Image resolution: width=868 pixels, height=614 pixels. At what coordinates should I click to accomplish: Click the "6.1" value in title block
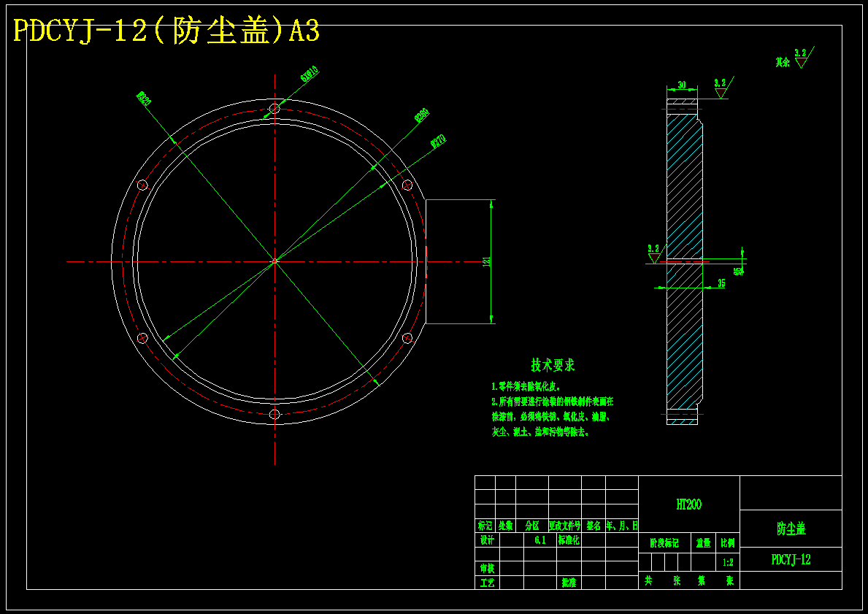click(540, 540)
